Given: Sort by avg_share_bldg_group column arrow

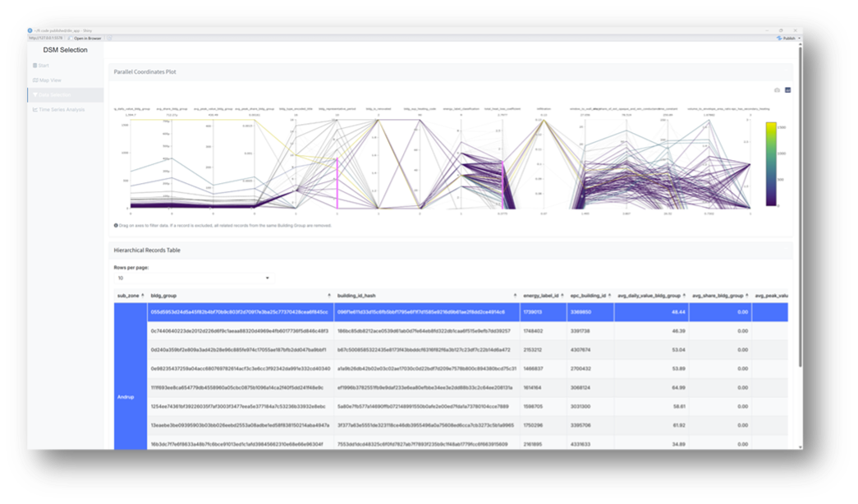Looking at the screenshot, I should 746,296.
